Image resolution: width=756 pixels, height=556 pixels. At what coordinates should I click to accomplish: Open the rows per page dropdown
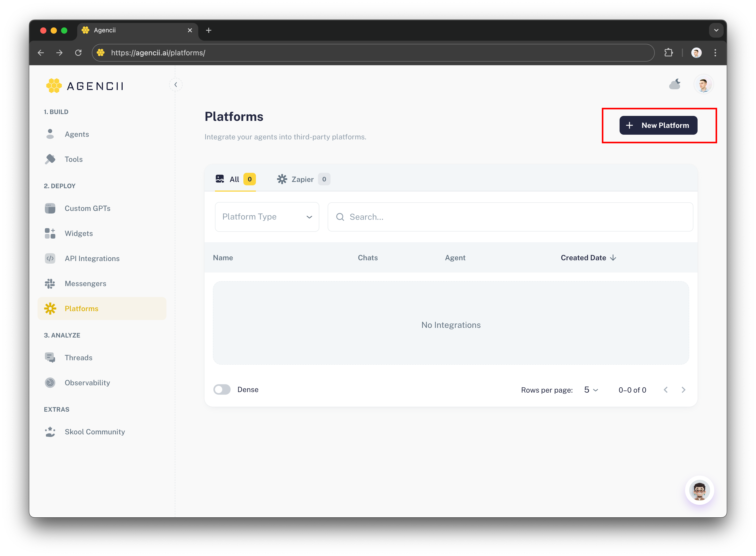591,390
